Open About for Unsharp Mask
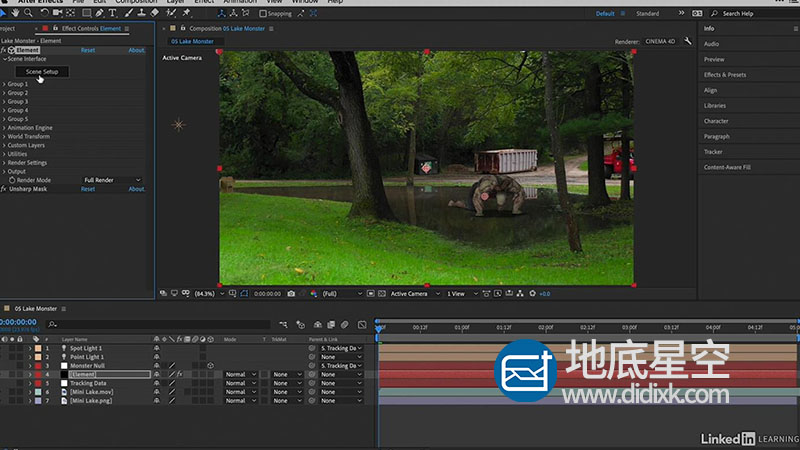The height and width of the screenshot is (450, 800). [x=136, y=189]
